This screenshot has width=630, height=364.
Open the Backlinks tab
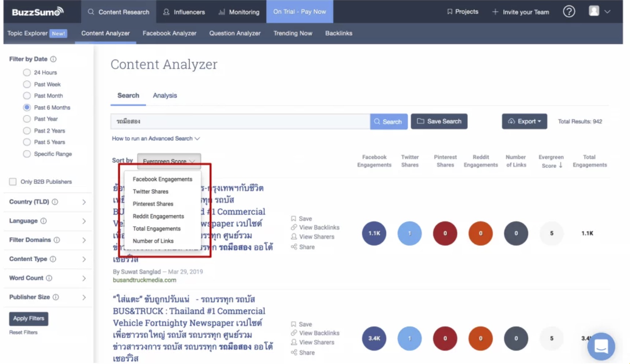pos(339,33)
